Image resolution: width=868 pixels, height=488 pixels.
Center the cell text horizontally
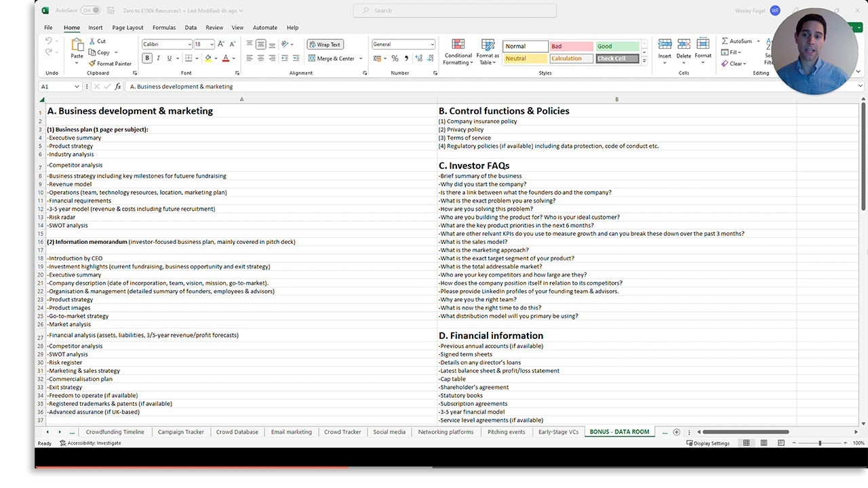pos(260,58)
